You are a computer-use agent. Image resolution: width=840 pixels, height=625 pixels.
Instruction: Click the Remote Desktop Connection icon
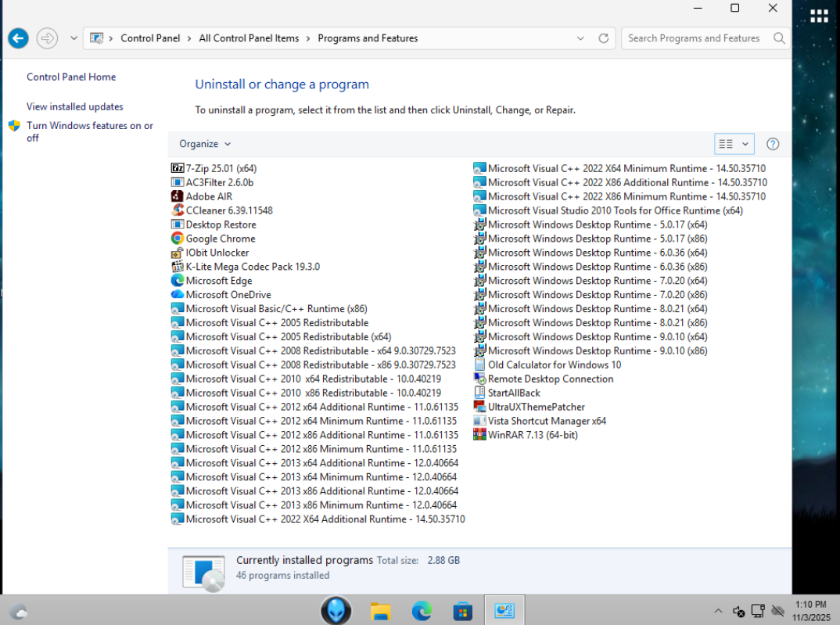[x=479, y=379]
